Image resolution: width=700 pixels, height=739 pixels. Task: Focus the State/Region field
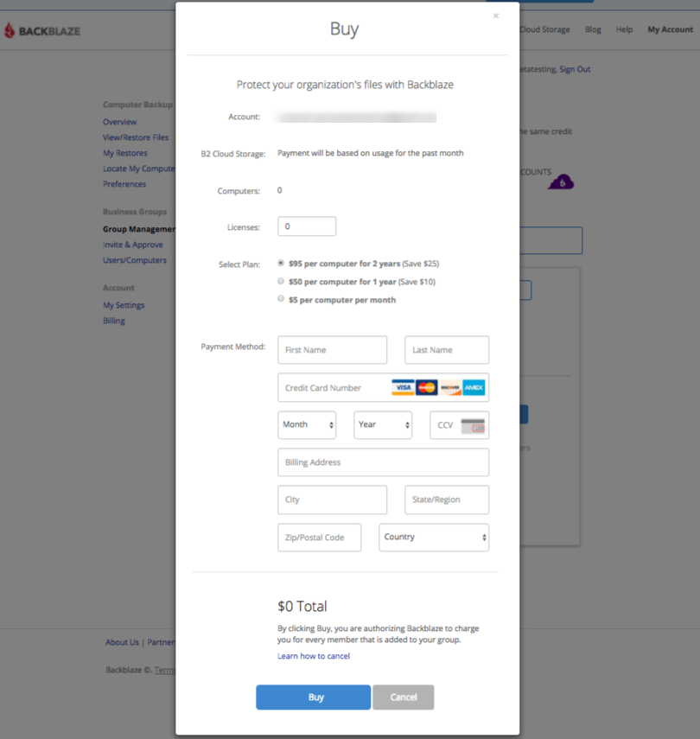point(447,500)
